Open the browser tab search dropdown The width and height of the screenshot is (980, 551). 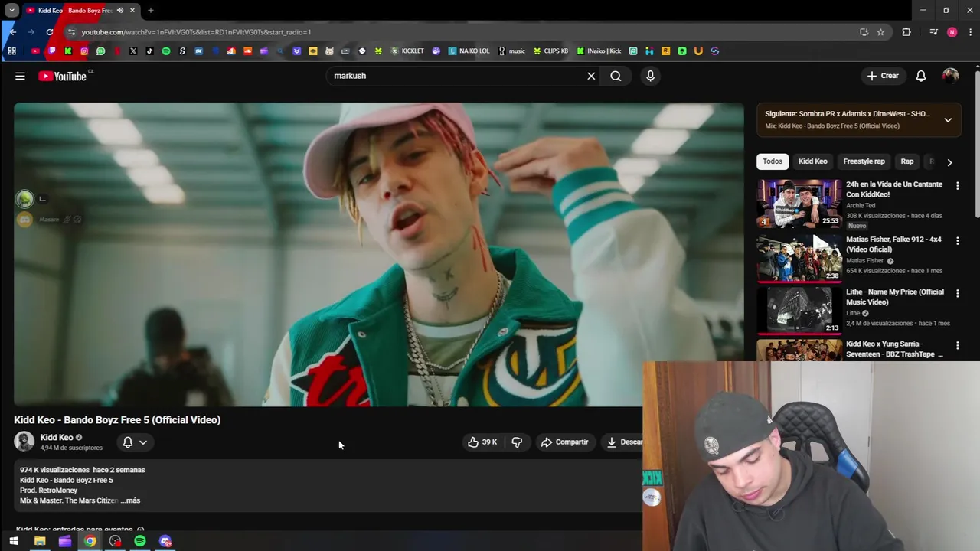pos(11,10)
